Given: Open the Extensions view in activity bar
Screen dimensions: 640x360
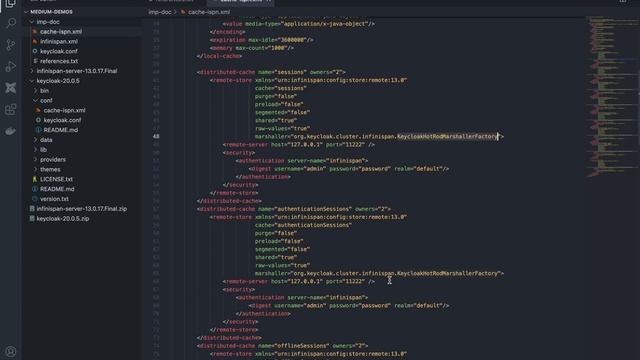Looking at the screenshot, I should [x=11, y=109].
